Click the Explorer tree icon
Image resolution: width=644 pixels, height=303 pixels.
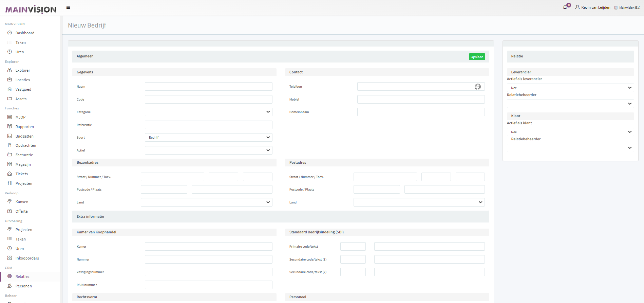coord(10,70)
